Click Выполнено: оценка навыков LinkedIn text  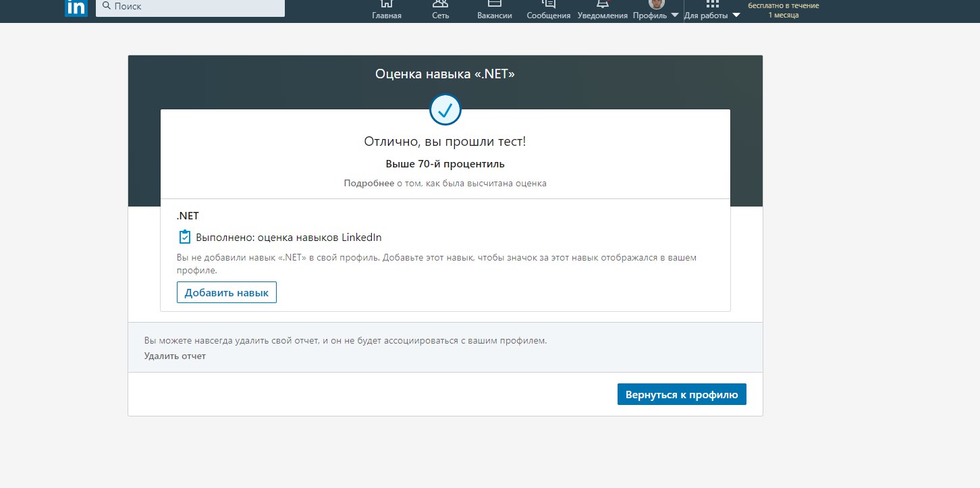click(289, 238)
